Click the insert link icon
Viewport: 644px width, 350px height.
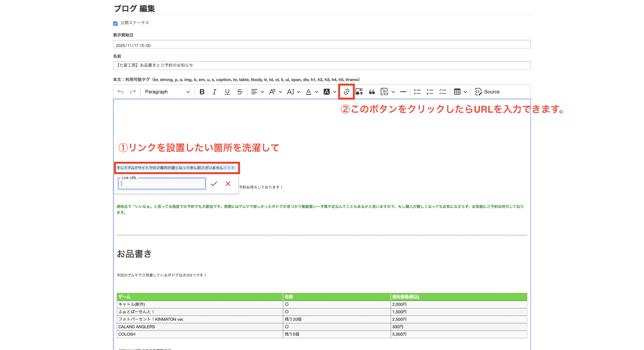coord(346,92)
